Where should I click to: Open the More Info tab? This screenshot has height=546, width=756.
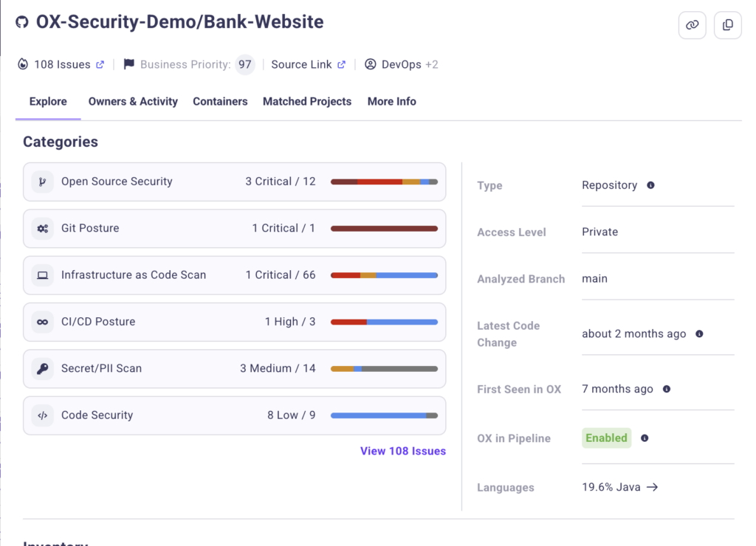(x=391, y=102)
